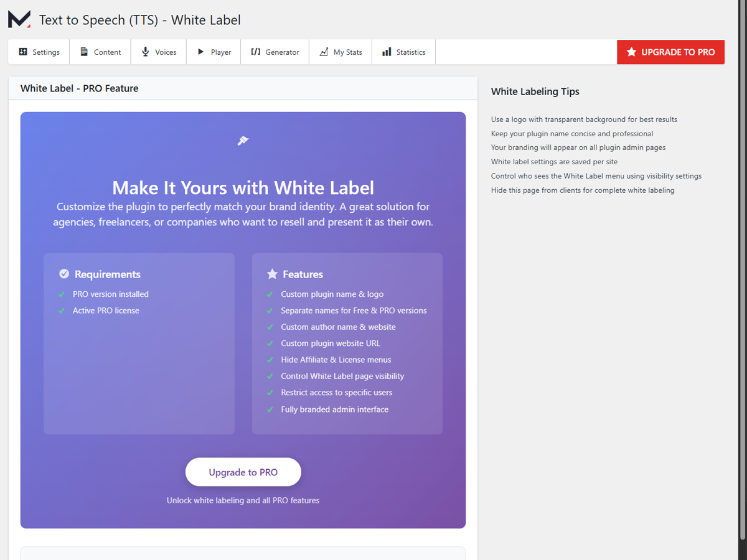Click checkmark beside Hide Affiliate & License menus
The height and width of the screenshot is (560, 747).
point(270,360)
